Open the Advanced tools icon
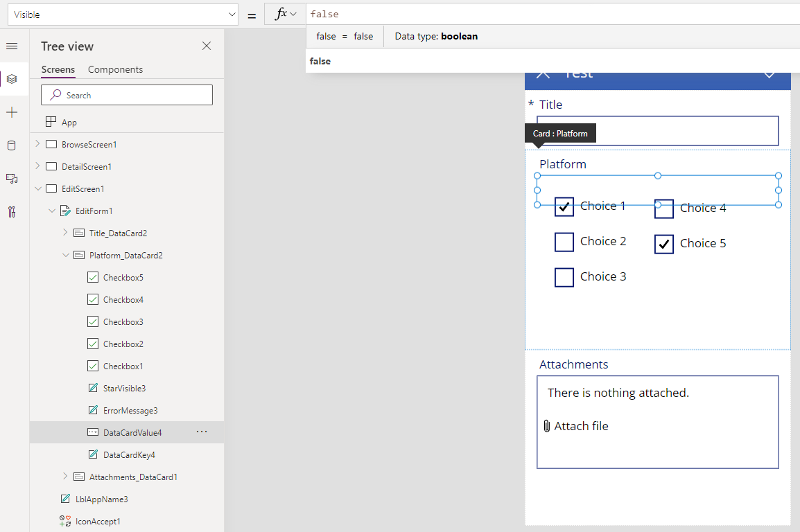Screen dimensions: 800x532 click(x=11, y=211)
